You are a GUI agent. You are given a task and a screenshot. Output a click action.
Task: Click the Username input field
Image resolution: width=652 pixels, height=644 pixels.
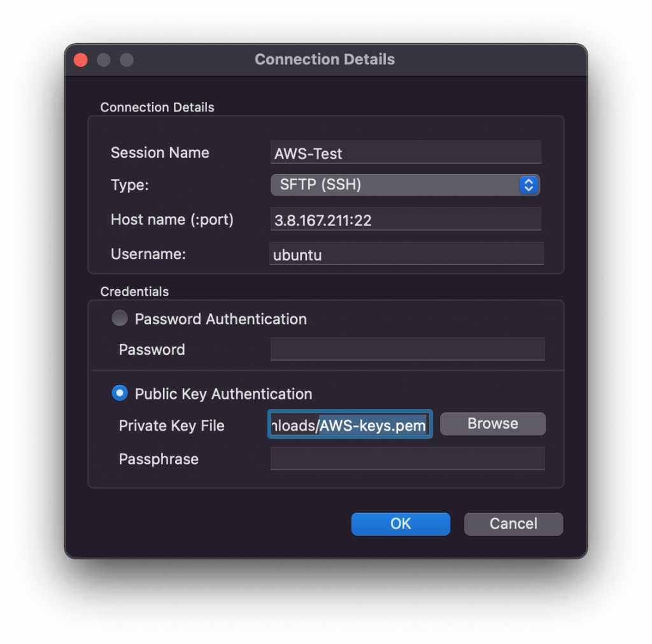click(407, 254)
